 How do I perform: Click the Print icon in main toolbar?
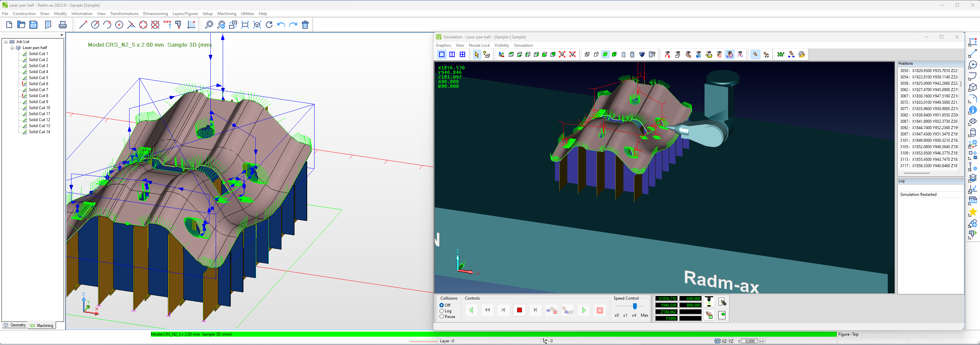[x=63, y=25]
